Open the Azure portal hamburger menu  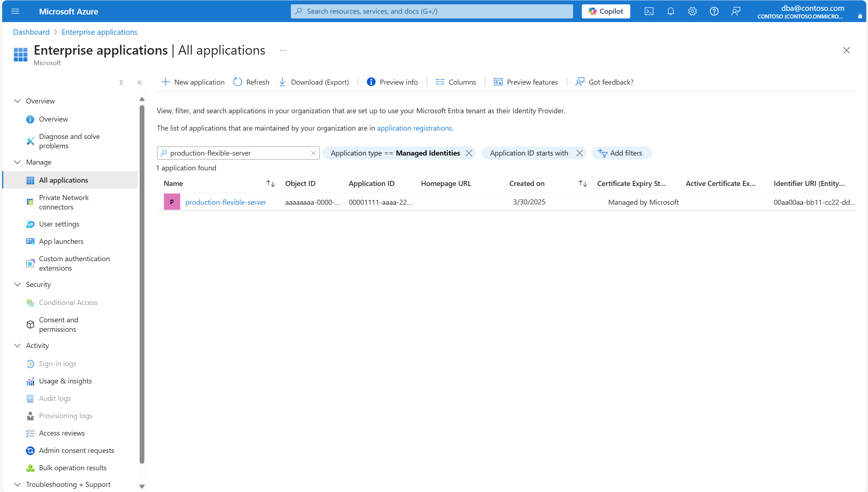click(15, 11)
